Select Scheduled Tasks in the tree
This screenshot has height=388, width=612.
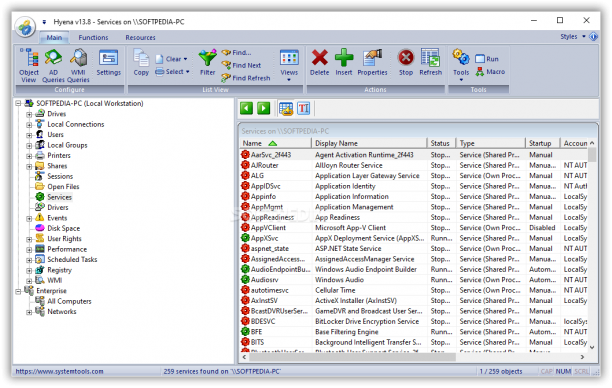[72, 260]
